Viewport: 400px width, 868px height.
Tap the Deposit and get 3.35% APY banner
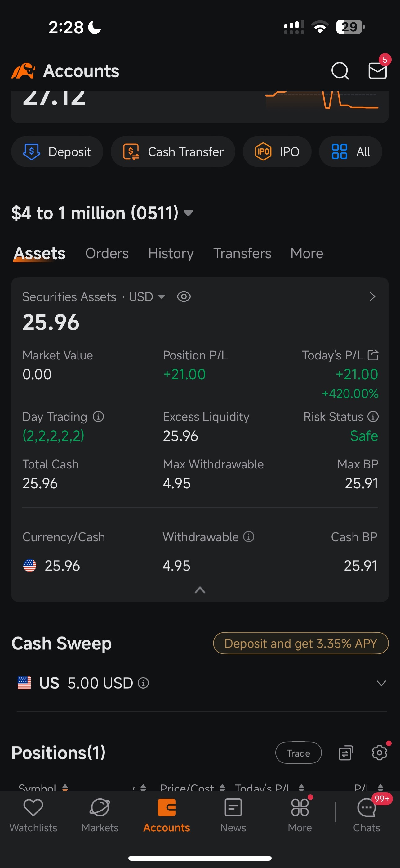[x=301, y=643]
